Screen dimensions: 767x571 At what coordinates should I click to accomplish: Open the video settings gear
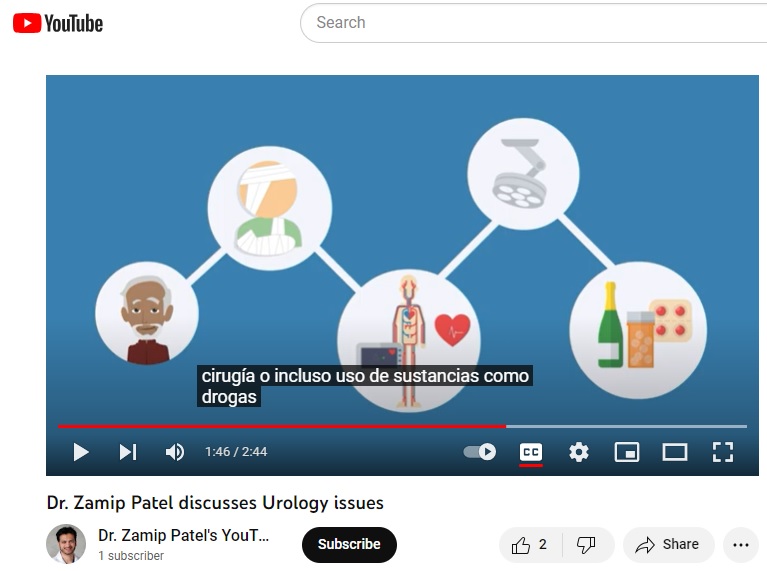pyautogui.click(x=579, y=452)
